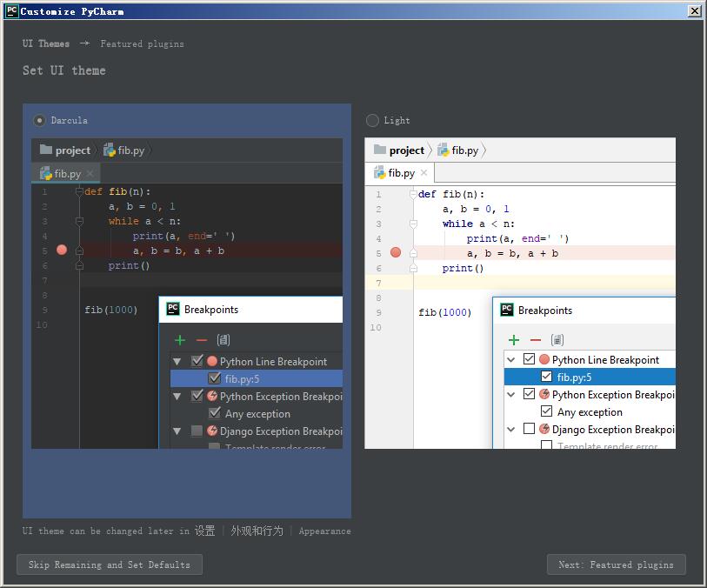This screenshot has width=707, height=588.
Task: Toggle Django Exception Breakpoint checkbox in Light preview
Action: (x=529, y=428)
